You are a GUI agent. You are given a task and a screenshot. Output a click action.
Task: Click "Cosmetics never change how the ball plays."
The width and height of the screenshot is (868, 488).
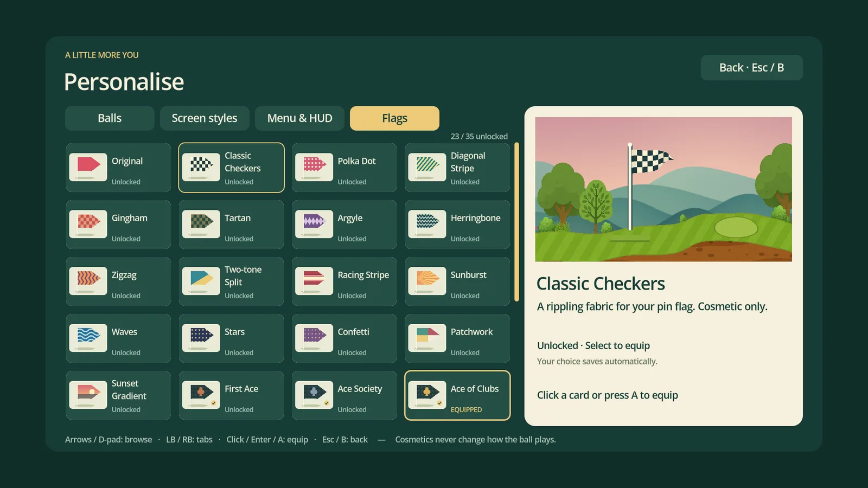[476, 440]
